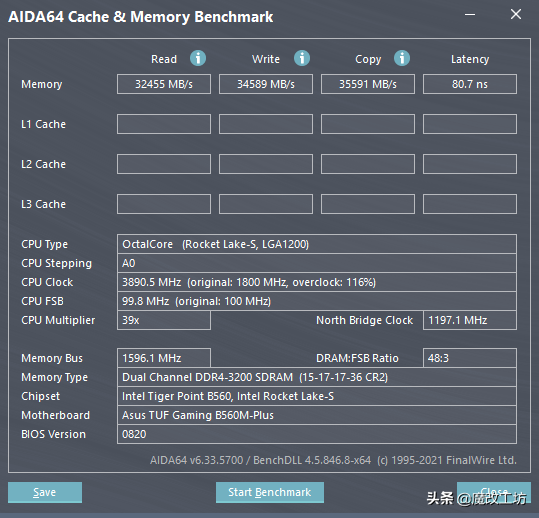The width and height of the screenshot is (539, 518).
Task: Click the CPU Clock value field
Action: pos(317,282)
